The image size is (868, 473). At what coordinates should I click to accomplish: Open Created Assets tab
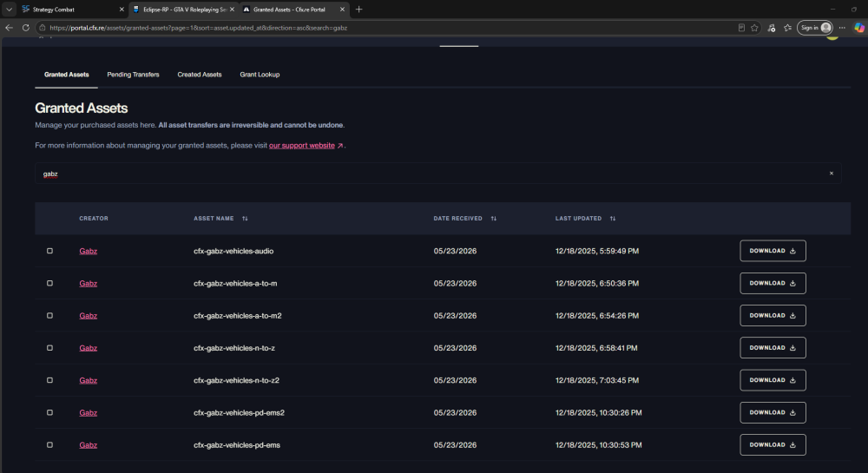tap(200, 75)
